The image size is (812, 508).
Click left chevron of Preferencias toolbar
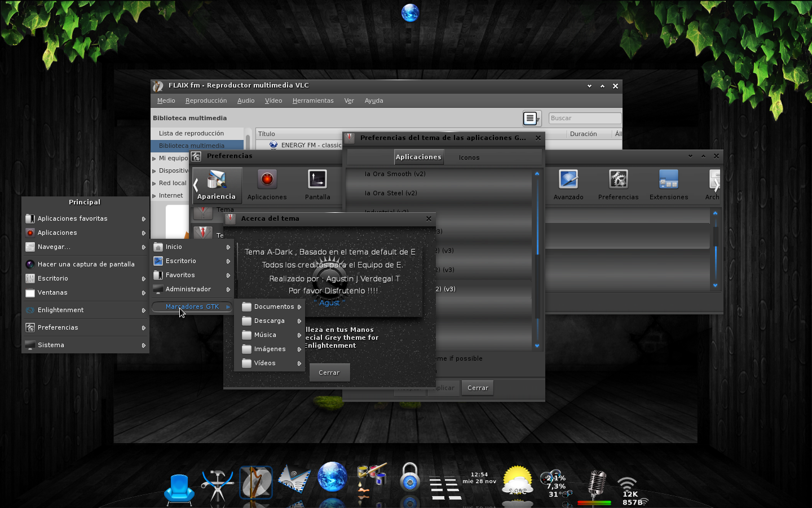(196, 185)
